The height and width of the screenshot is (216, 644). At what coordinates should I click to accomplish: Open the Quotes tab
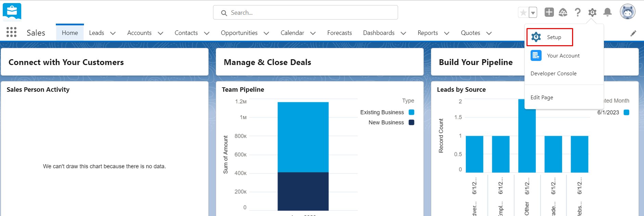(470, 33)
